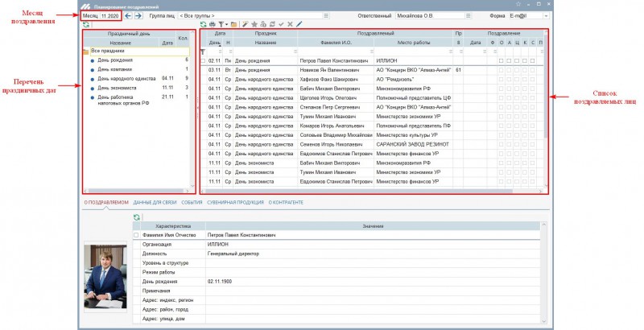Viewport: 644px width, 330px height.
Task: Click the icon between star and cycle arrows
Action: [x=263, y=25]
